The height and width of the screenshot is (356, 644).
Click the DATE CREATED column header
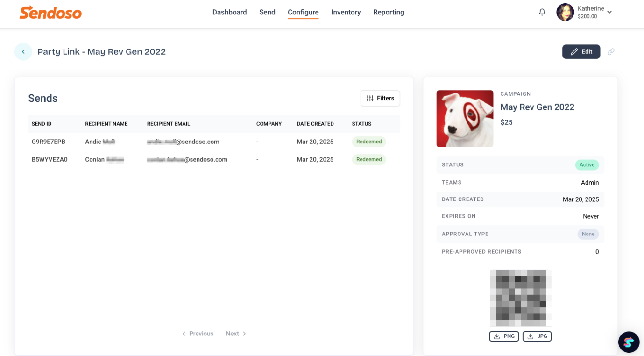[315, 124]
